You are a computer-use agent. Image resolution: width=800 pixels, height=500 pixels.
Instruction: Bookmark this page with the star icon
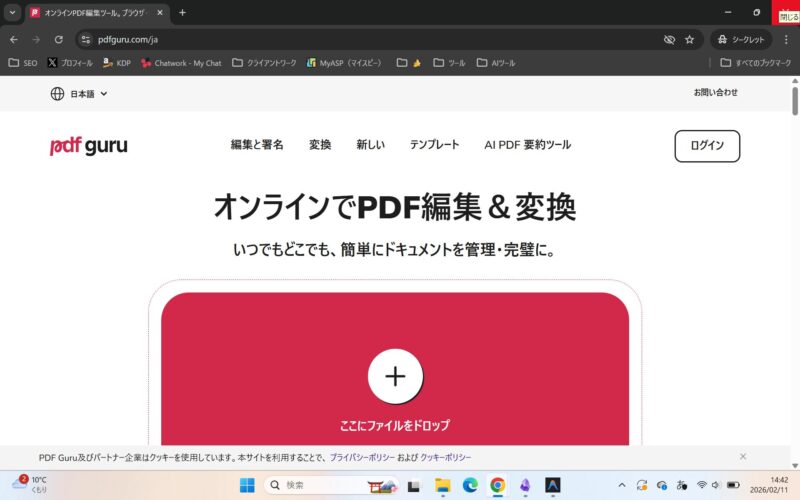[x=689, y=39]
